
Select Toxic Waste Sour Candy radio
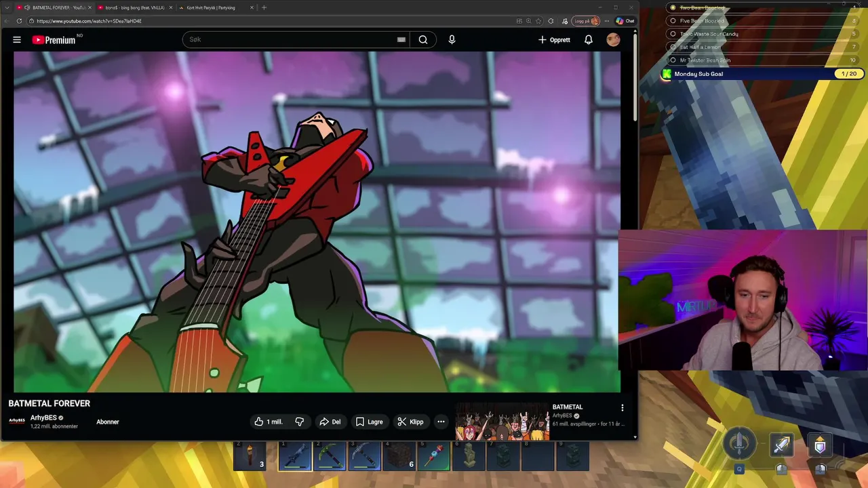click(673, 34)
